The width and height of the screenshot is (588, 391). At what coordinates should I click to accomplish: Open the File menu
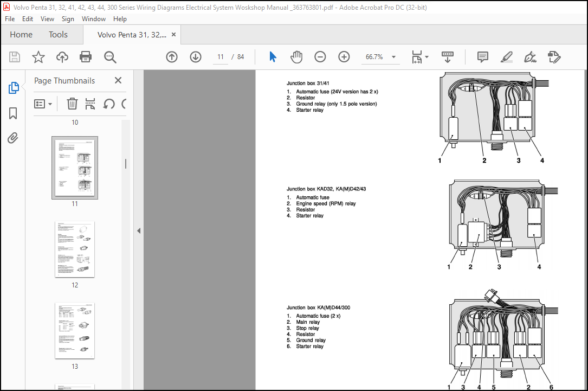tap(10, 19)
